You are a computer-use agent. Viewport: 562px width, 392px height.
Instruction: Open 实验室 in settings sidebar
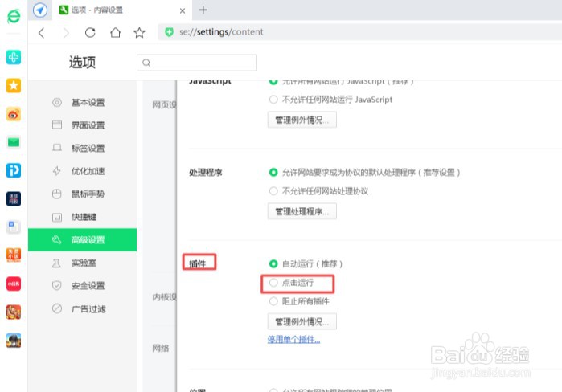point(83,263)
